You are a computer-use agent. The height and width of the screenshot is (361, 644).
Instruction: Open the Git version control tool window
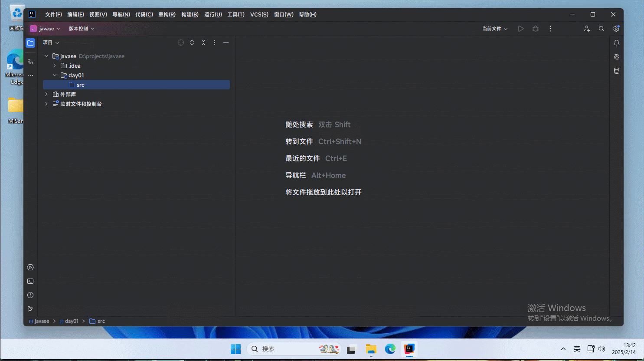pyautogui.click(x=30, y=309)
